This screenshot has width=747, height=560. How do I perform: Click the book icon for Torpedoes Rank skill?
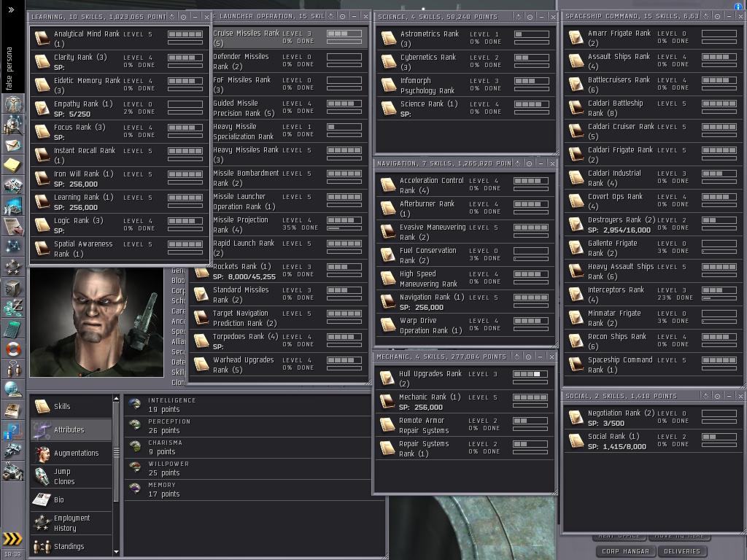pyautogui.click(x=201, y=341)
